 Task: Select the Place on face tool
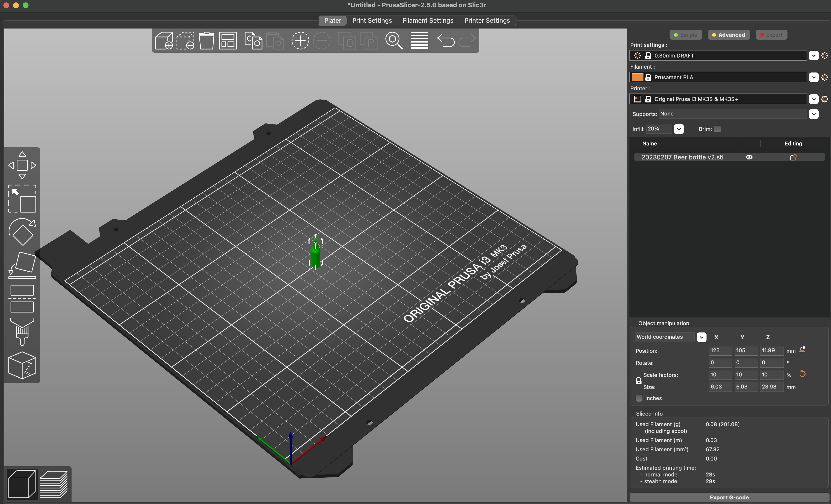coord(22,265)
